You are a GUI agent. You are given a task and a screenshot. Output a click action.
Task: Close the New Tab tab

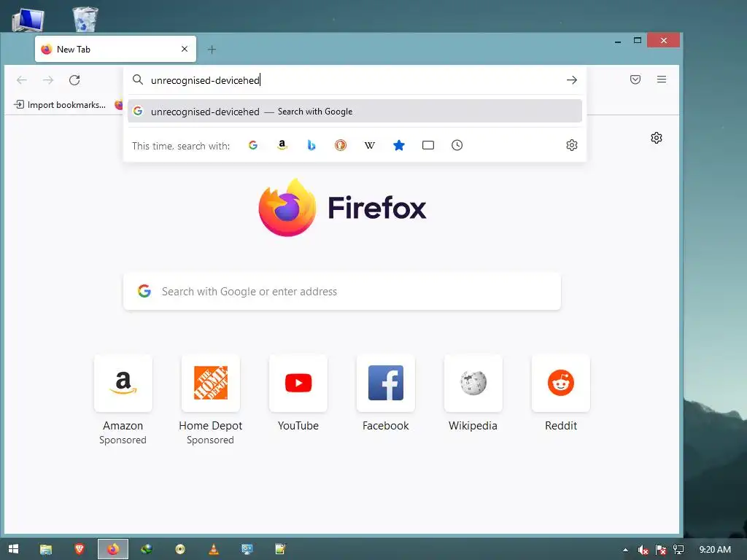(185, 49)
